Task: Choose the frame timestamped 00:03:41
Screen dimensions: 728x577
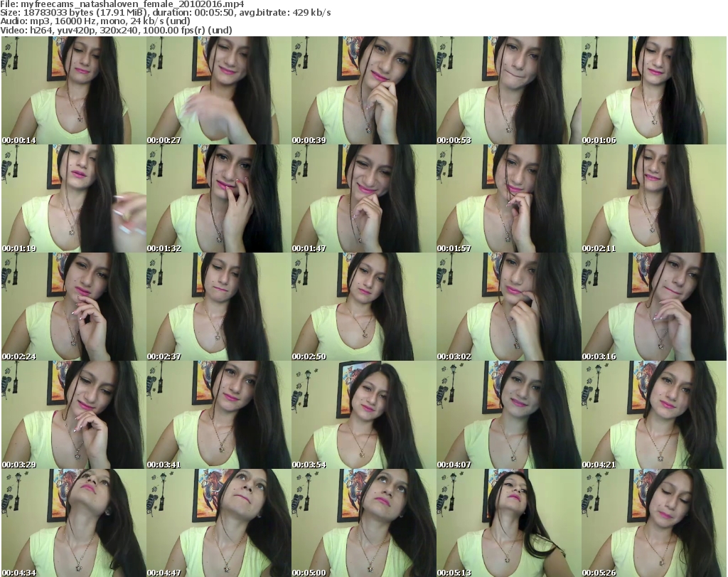Action: coord(219,415)
